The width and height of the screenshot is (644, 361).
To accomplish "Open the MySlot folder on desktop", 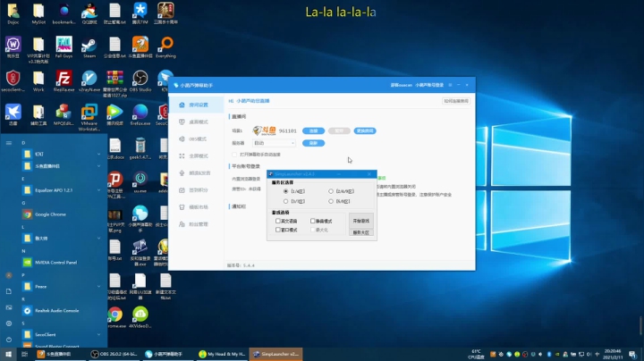I will click(x=38, y=13).
